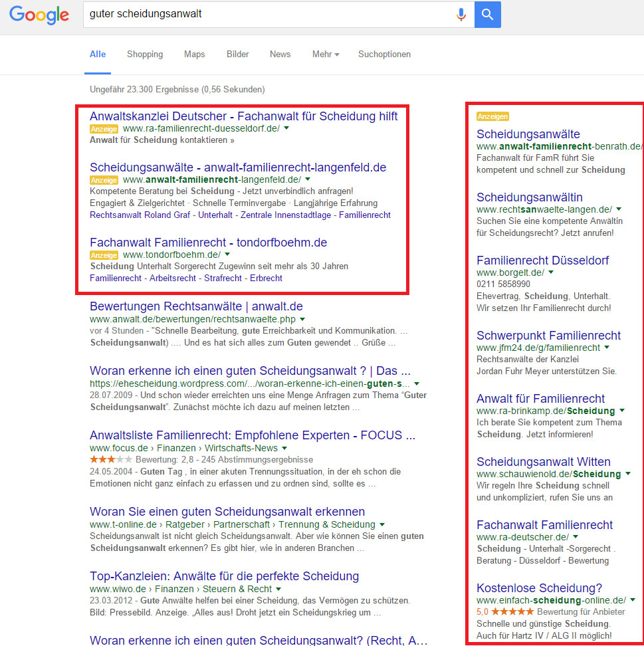Expand arrow next to jfm24.de URL
The width and height of the screenshot is (644, 646).
[607, 348]
